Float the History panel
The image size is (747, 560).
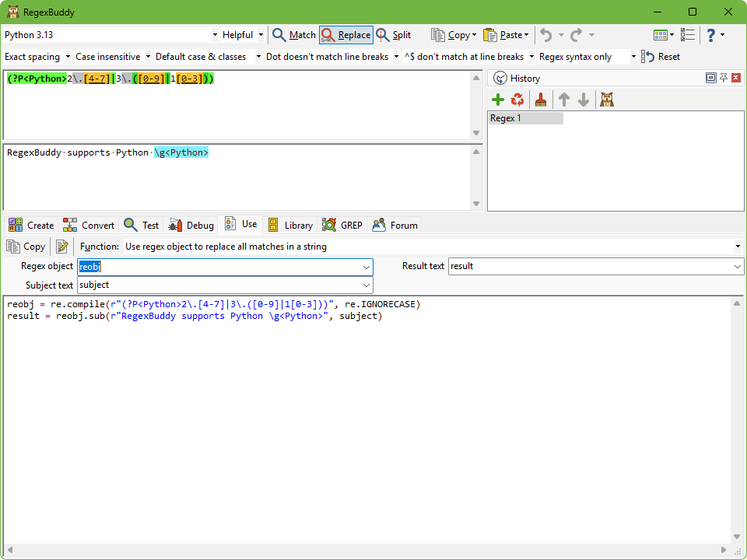click(710, 78)
